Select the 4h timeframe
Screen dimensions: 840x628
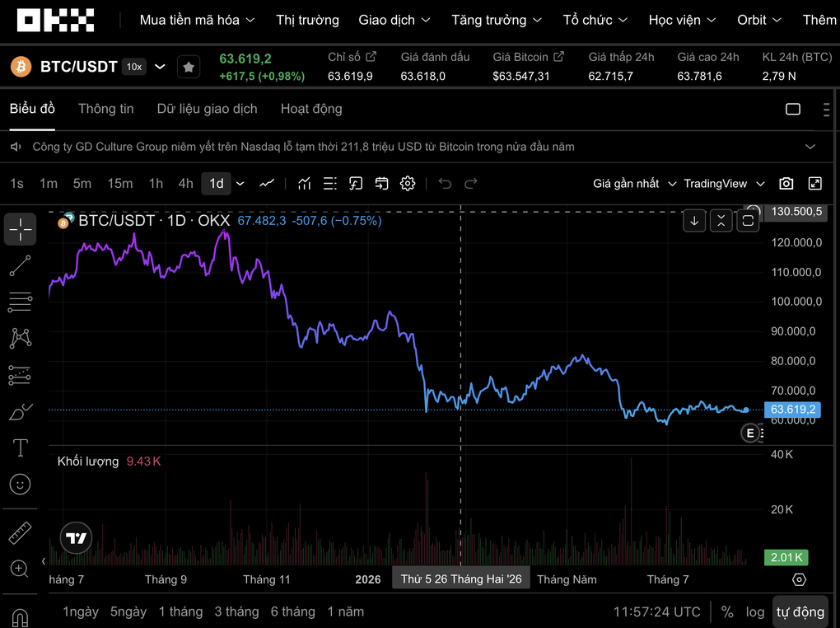pos(186,184)
